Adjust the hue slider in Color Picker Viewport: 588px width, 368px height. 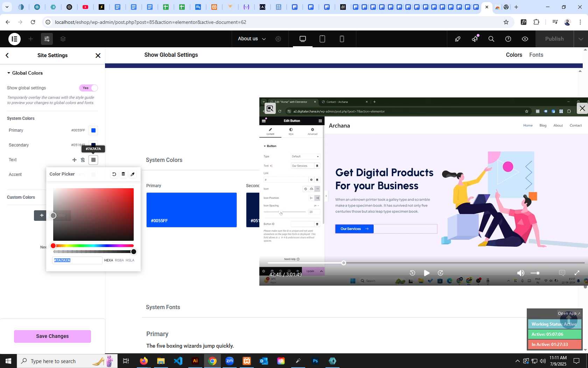point(93,246)
